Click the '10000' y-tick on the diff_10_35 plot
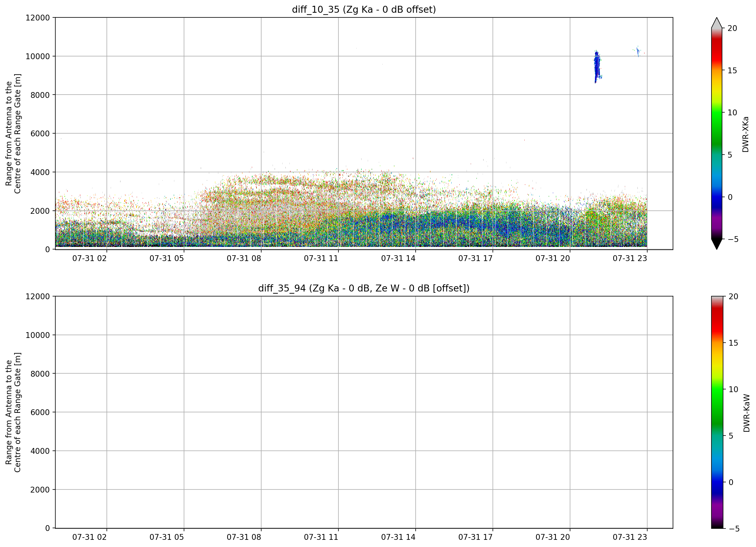This screenshot has height=547, width=756. point(38,56)
